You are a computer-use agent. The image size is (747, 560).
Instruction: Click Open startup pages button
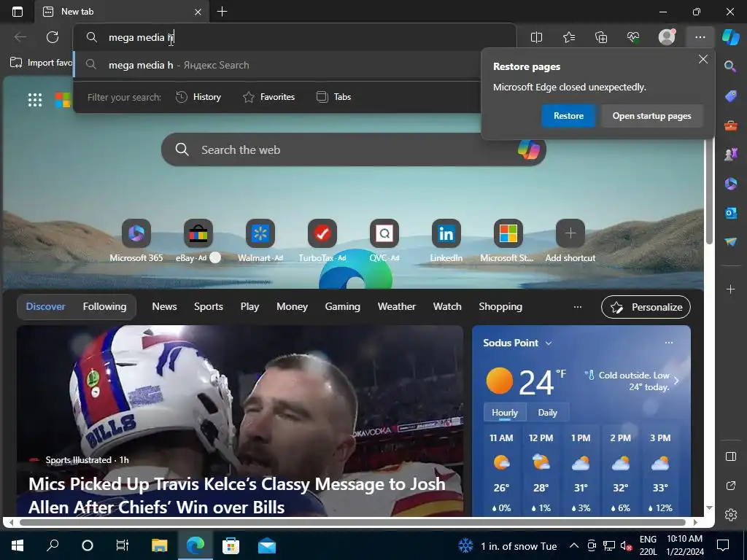(x=651, y=116)
